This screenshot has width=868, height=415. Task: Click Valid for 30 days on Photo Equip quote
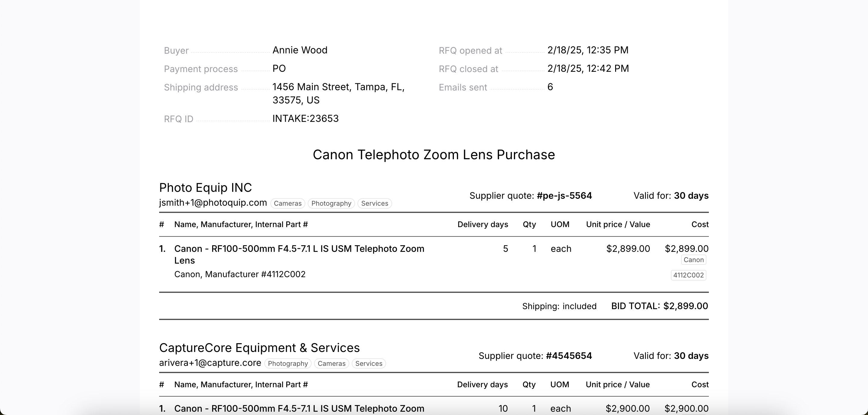click(x=671, y=196)
